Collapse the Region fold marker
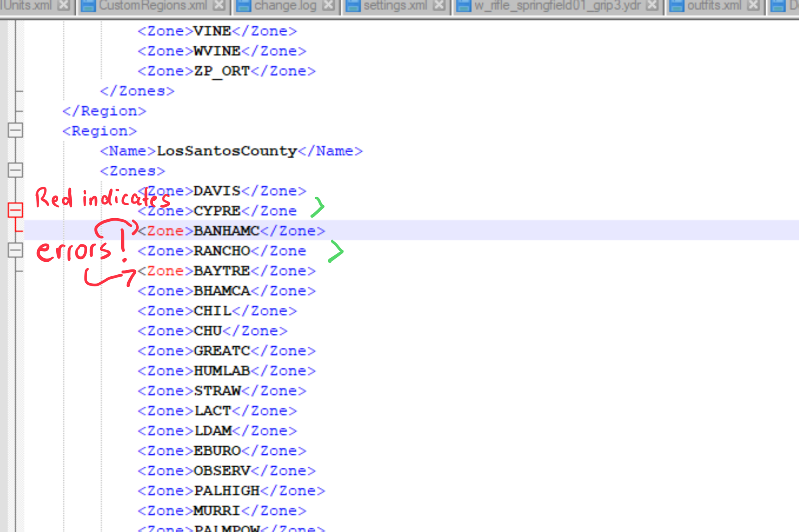Screen dimensions: 799x532 15,130
